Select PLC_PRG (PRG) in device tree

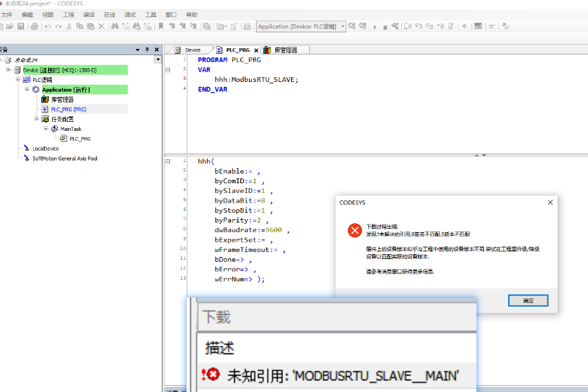tap(68, 109)
